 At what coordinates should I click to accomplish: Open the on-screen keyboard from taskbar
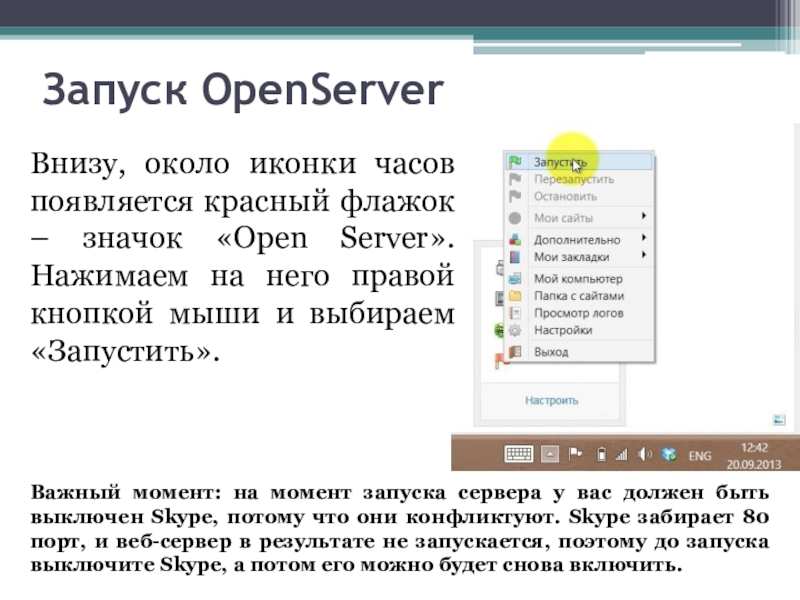coord(518,455)
